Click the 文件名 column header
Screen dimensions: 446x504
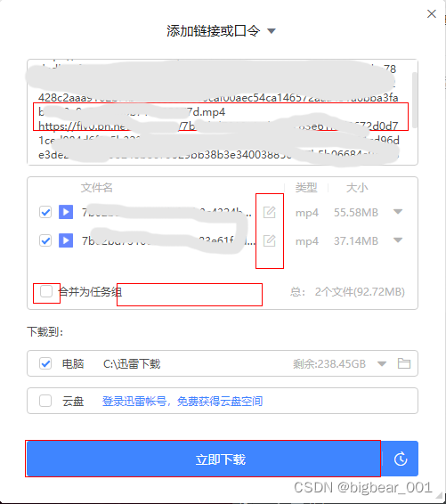(96, 187)
